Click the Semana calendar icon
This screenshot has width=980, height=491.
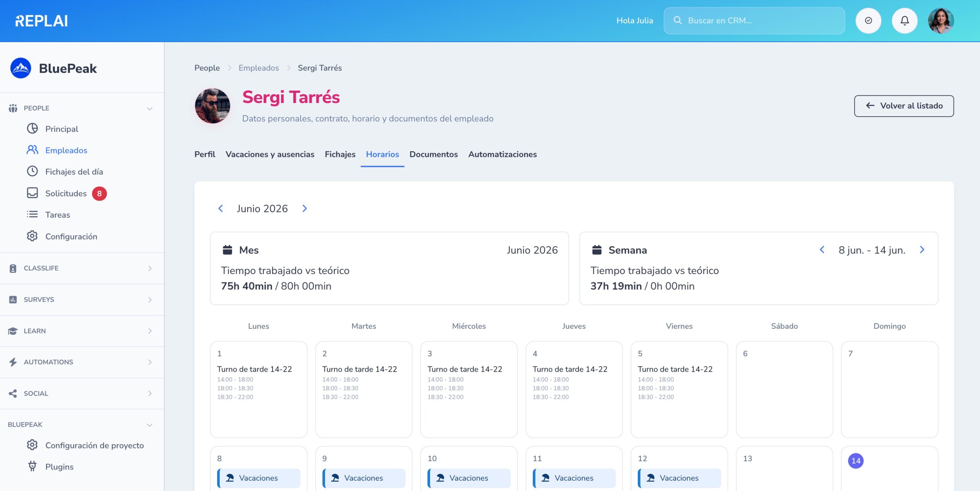(x=597, y=250)
